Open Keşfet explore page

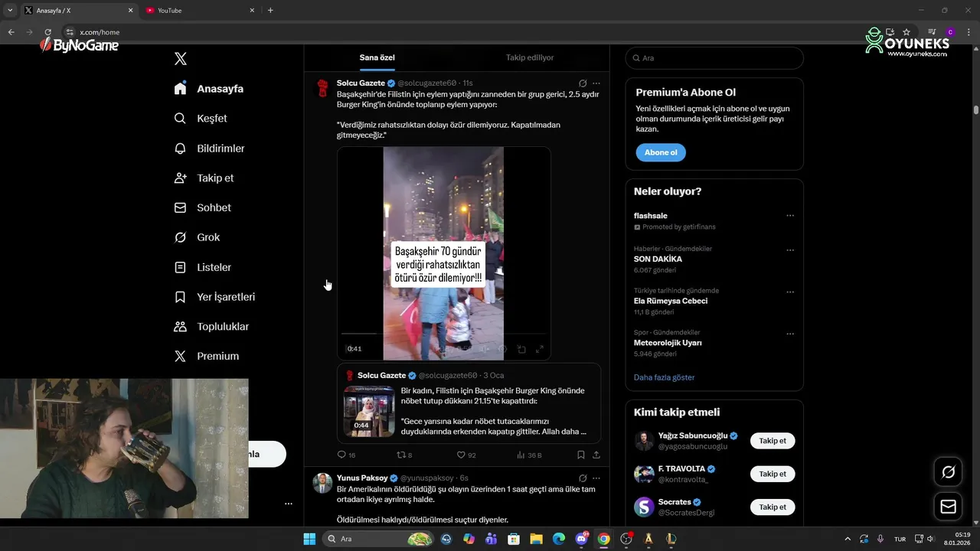tap(201, 119)
